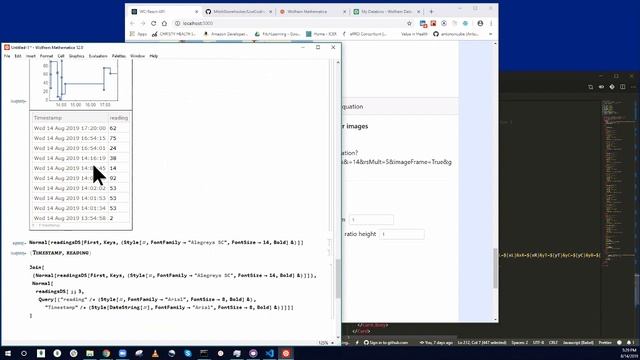Image resolution: width=640 pixels, height=360 pixels.
Task: Click the ratio height input field
Action: pyautogui.click(x=402, y=234)
